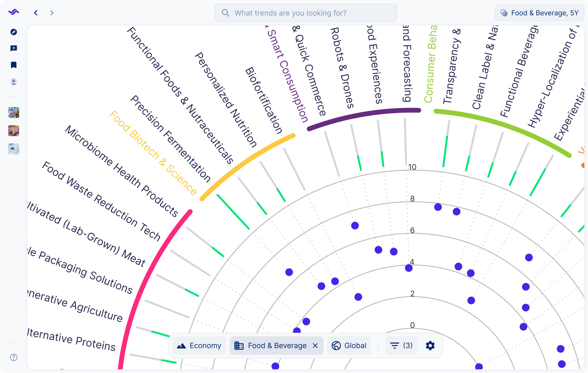588x373 pixels.
Task: Open the user profile icon
Action: 14,82
